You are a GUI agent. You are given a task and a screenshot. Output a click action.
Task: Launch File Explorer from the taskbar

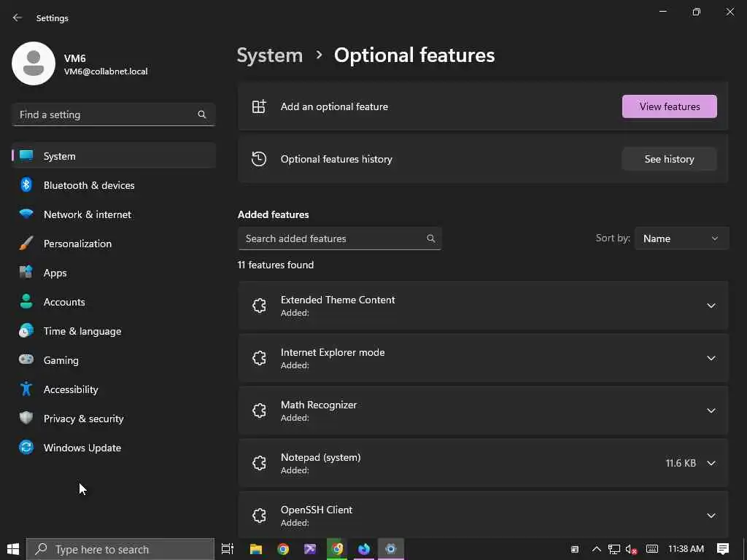click(x=256, y=549)
